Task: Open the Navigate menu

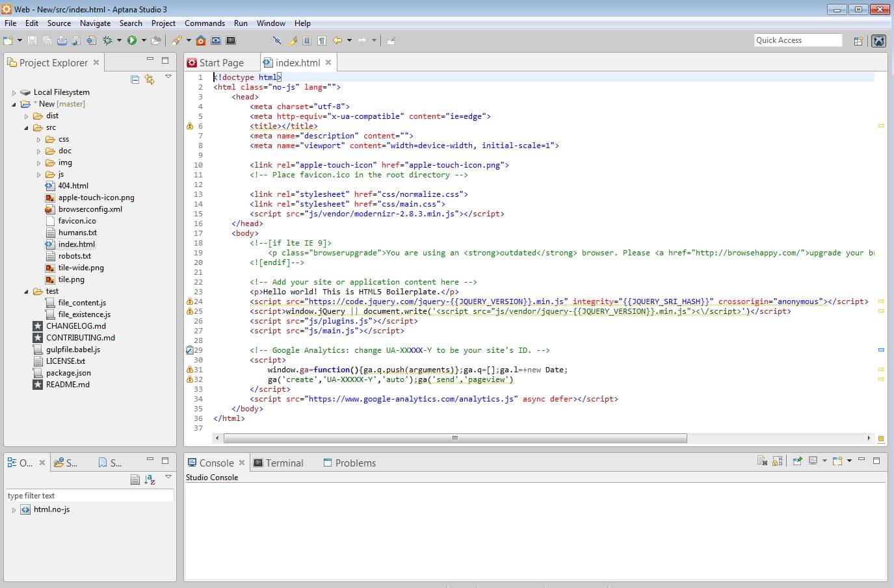Action: pyautogui.click(x=95, y=23)
